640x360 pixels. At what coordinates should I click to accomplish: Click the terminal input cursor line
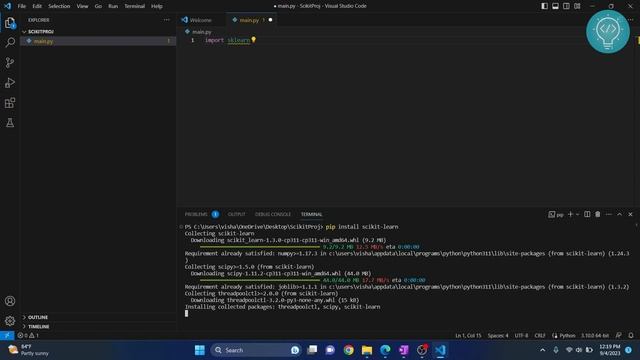pyautogui.click(x=187, y=313)
